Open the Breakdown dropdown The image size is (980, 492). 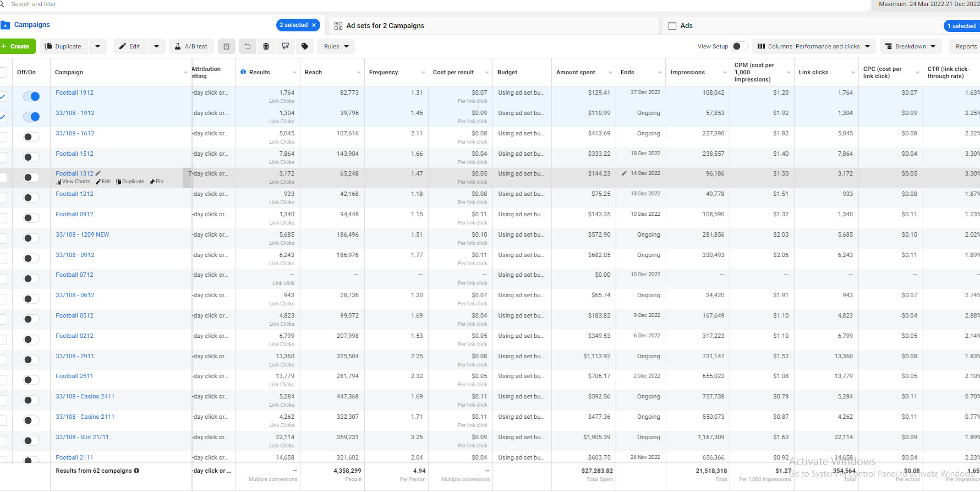click(911, 46)
